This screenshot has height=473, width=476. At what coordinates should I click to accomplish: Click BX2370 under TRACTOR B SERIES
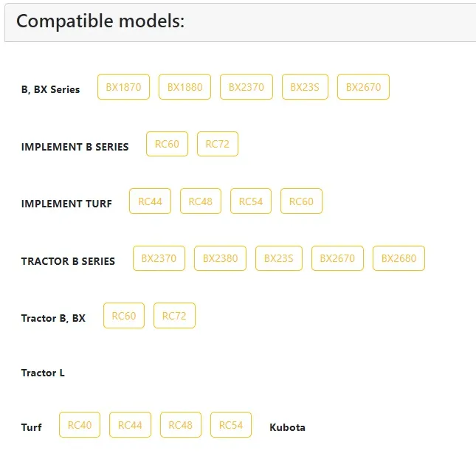(x=159, y=258)
